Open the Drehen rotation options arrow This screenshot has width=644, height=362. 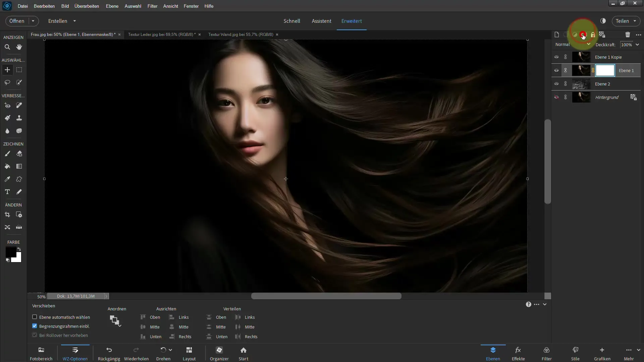click(170, 350)
